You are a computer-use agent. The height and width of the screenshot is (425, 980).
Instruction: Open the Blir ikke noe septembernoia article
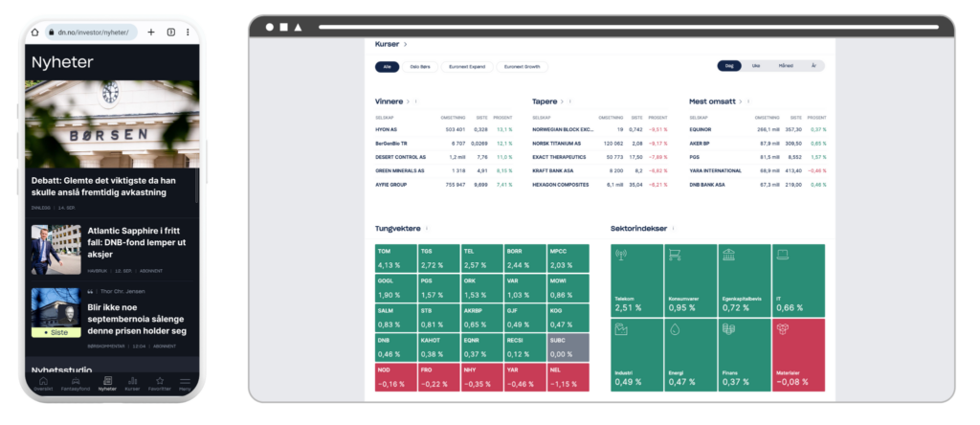tap(137, 319)
